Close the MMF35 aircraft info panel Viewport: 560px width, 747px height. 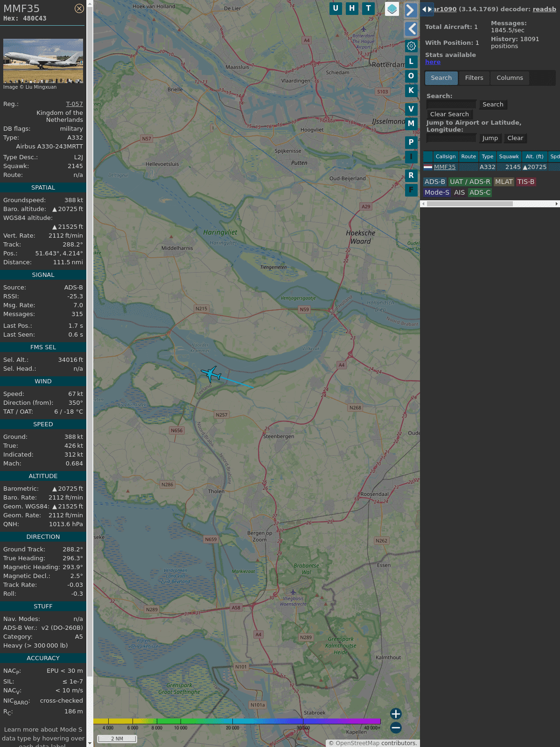[x=79, y=8]
